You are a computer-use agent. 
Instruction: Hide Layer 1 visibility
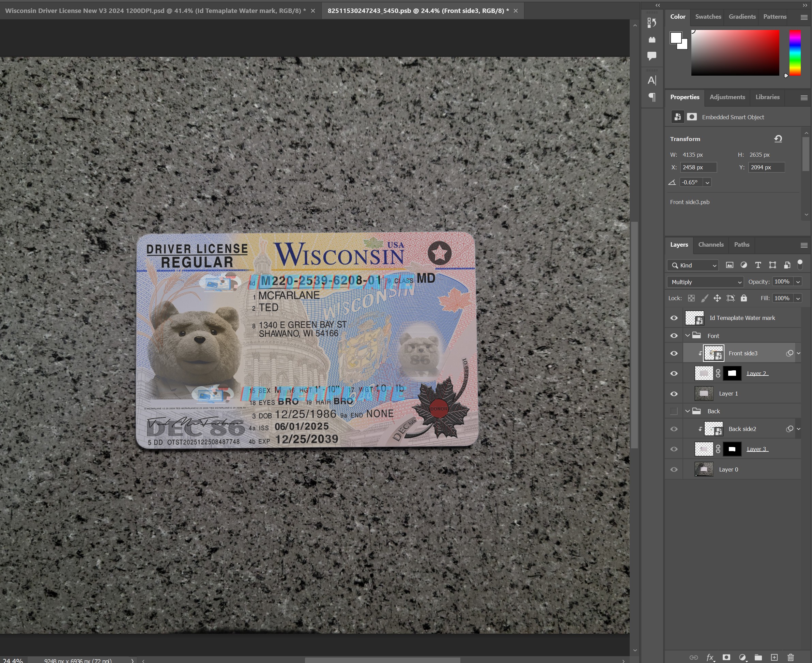click(x=674, y=394)
